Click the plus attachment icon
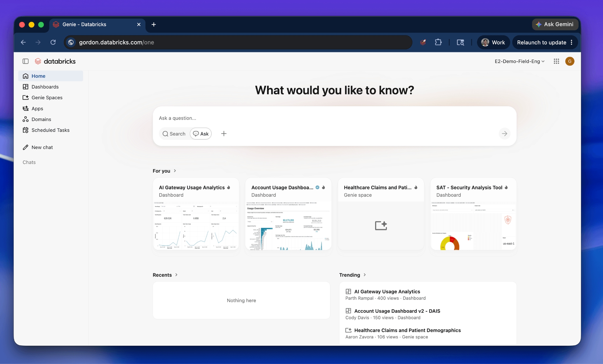Screen dimensions: 603x364 [224, 134]
